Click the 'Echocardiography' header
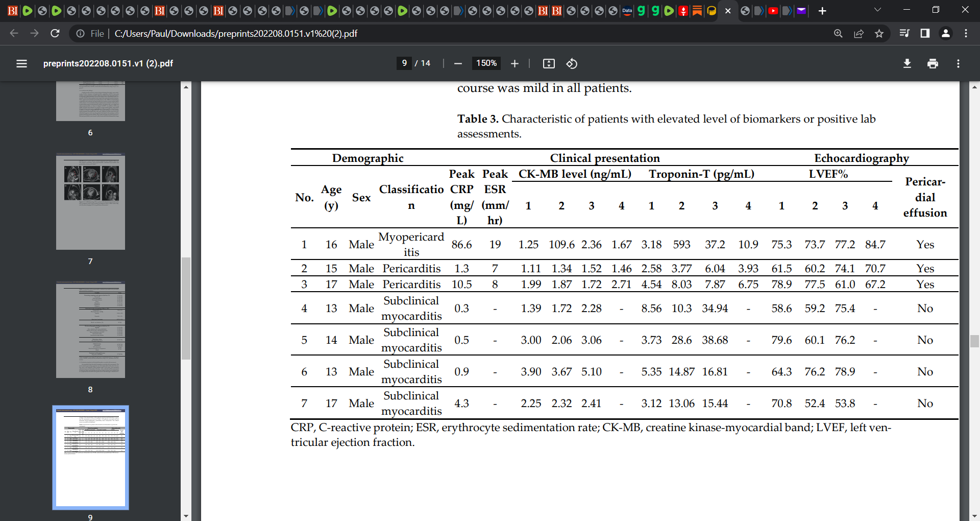Screen dimensions: 980x521 862,158
